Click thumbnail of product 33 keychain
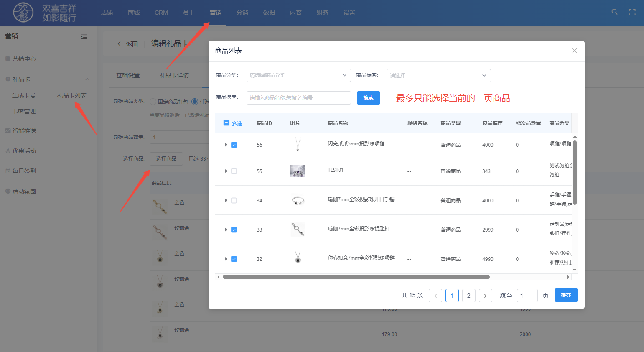Screen dimensions: 644x352 pyautogui.click(x=298, y=230)
